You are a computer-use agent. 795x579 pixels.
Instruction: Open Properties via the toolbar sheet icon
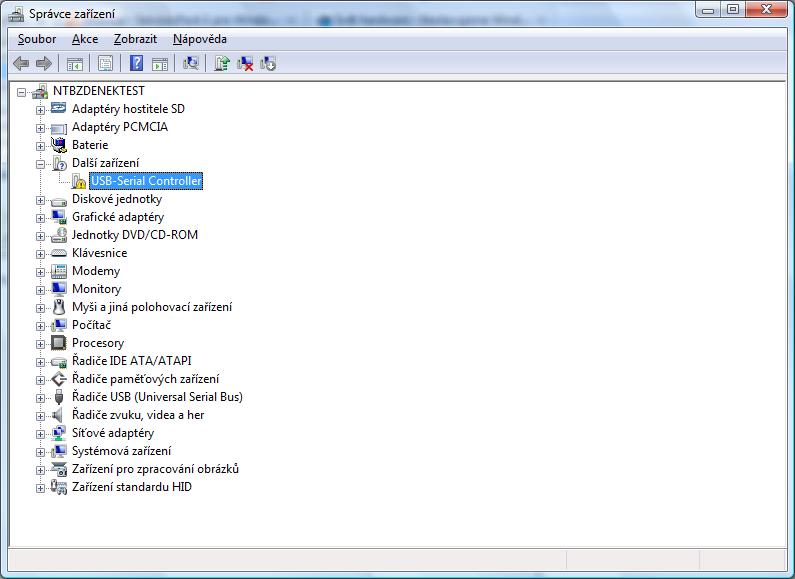point(105,63)
